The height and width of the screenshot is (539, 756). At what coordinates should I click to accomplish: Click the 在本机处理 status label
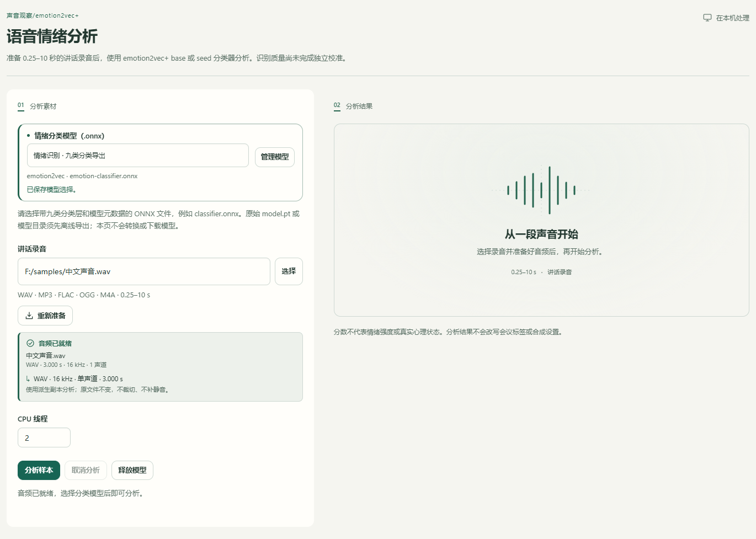[732, 18]
